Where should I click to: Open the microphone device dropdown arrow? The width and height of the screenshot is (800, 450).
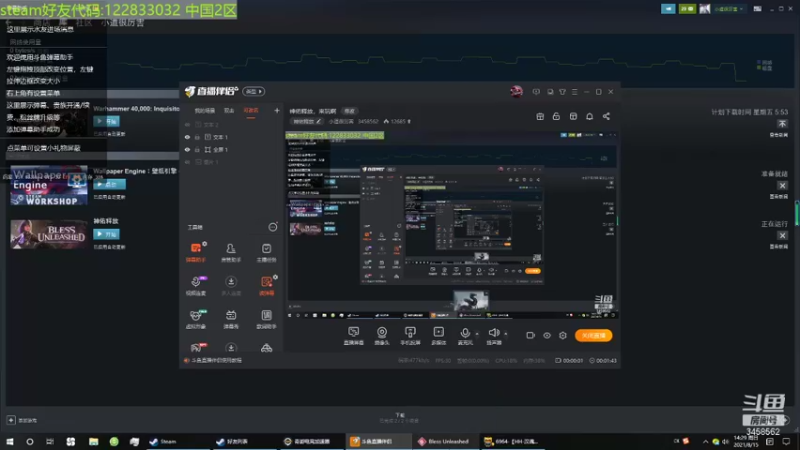tap(477, 334)
